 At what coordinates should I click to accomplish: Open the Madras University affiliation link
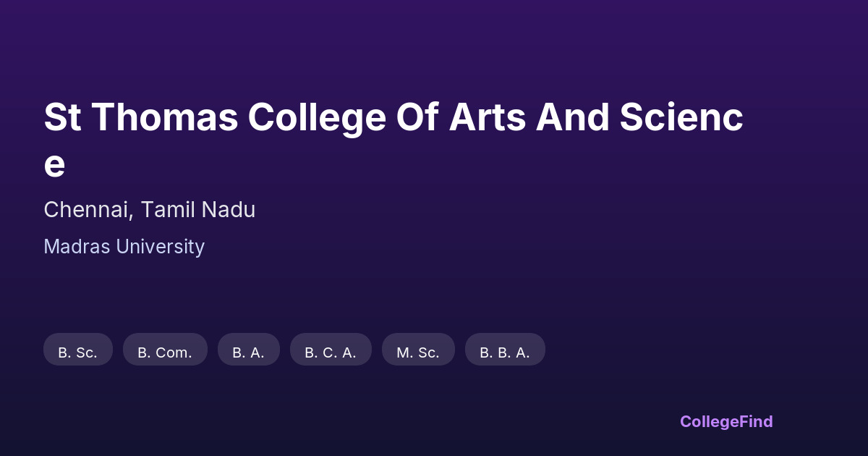click(124, 247)
